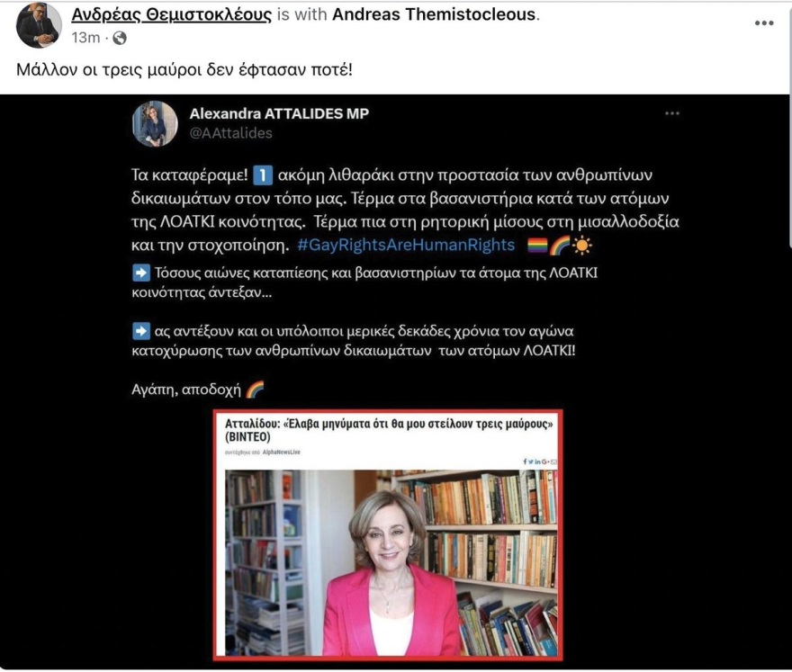Click the #GayRightsAreHumanRights hashtag
This screenshot has width=792, height=672.
406,245
